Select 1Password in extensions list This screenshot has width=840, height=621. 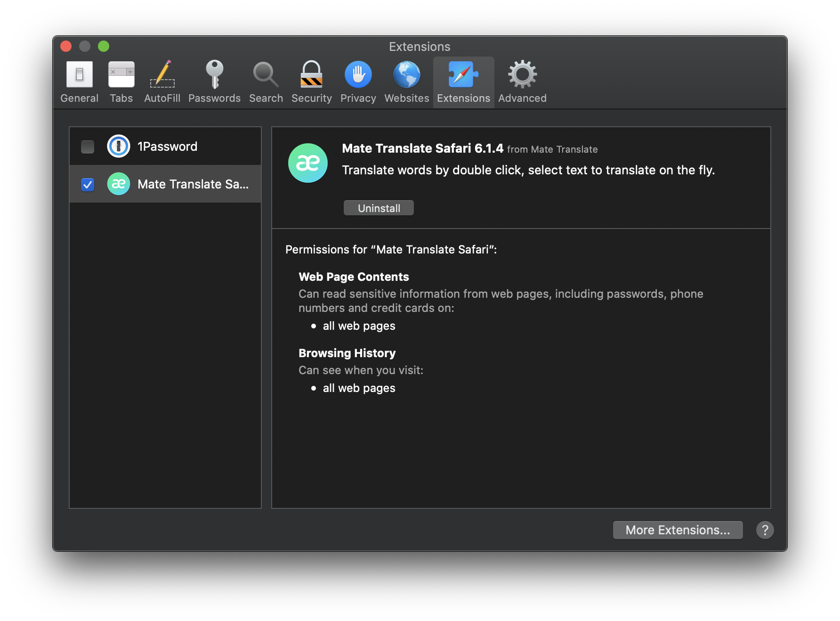[x=165, y=147]
